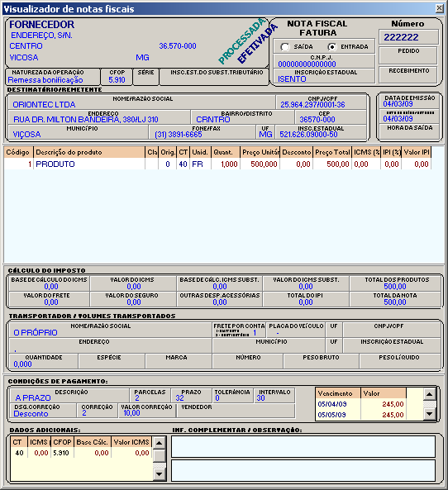Click the PRAZO value 32

[x=179, y=398]
